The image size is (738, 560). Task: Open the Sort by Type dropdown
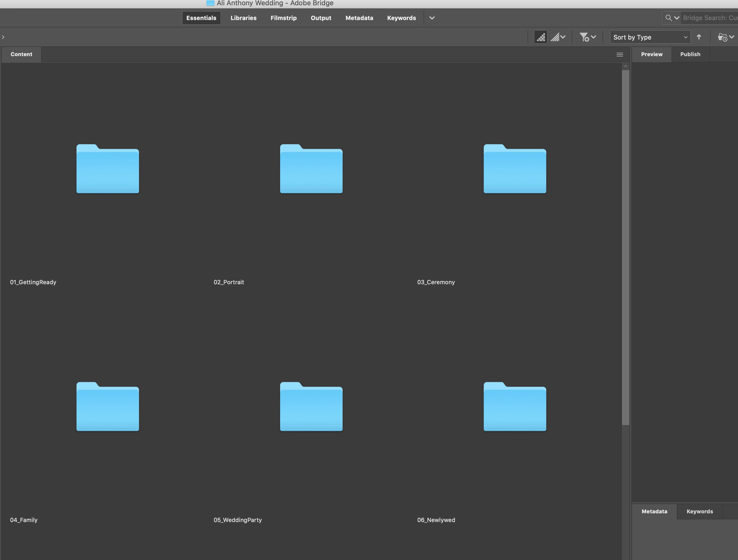[x=650, y=37]
